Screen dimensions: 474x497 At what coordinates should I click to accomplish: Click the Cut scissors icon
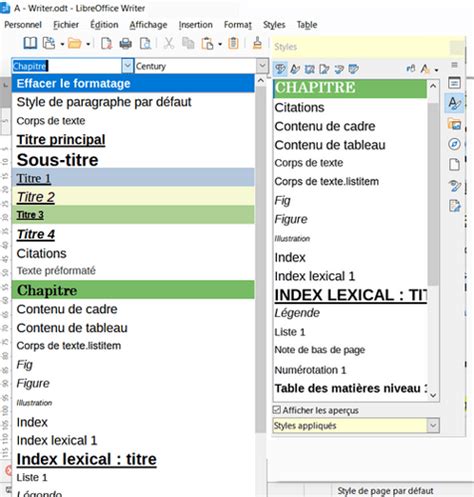(x=169, y=43)
